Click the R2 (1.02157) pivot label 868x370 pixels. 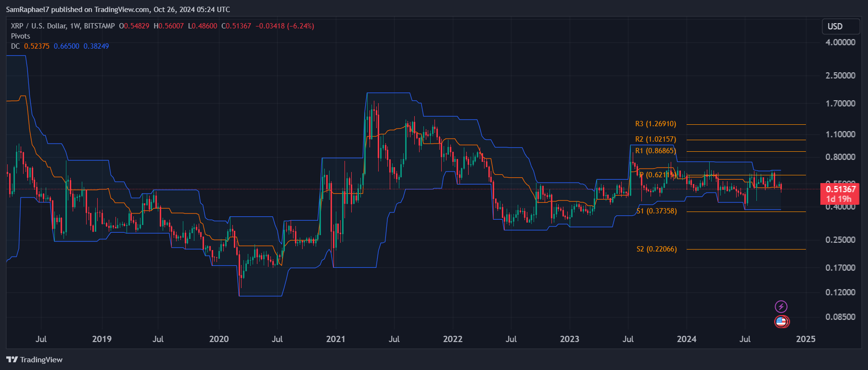(x=655, y=139)
